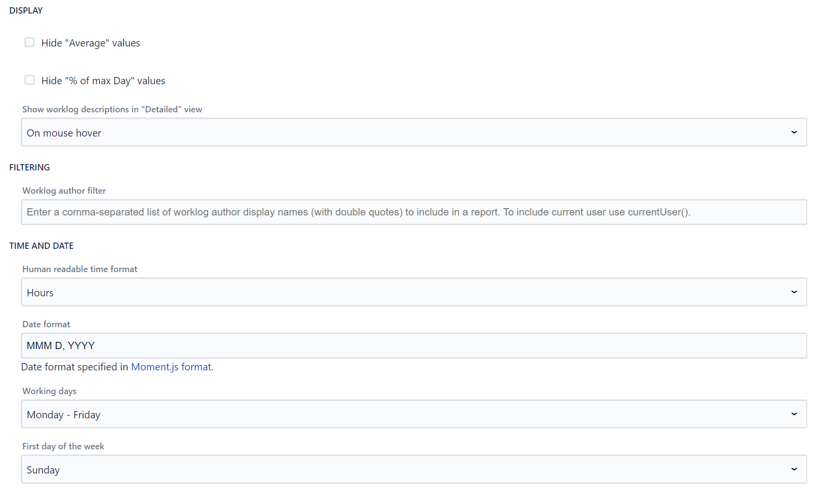Screen dimensions: 817x504
Task: Open the Moment.js format link
Action: click(x=171, y=367)
